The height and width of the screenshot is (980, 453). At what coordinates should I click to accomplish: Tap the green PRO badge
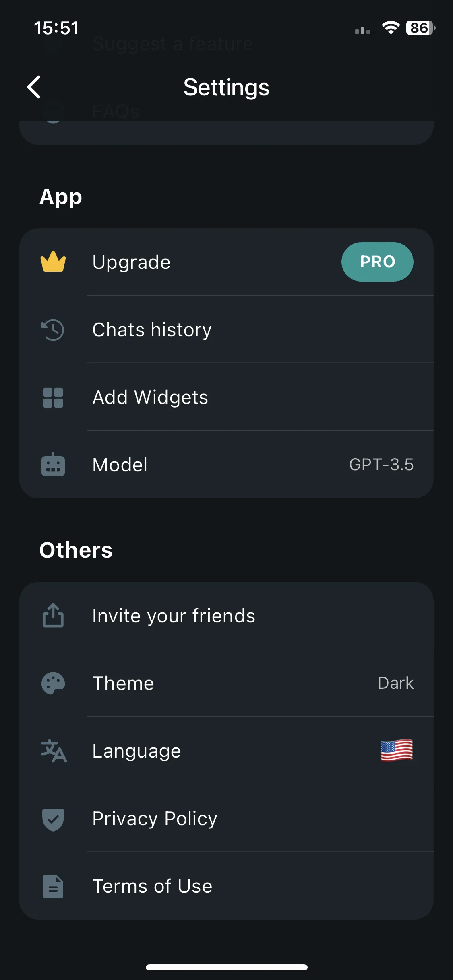click(x=377, y=262)
